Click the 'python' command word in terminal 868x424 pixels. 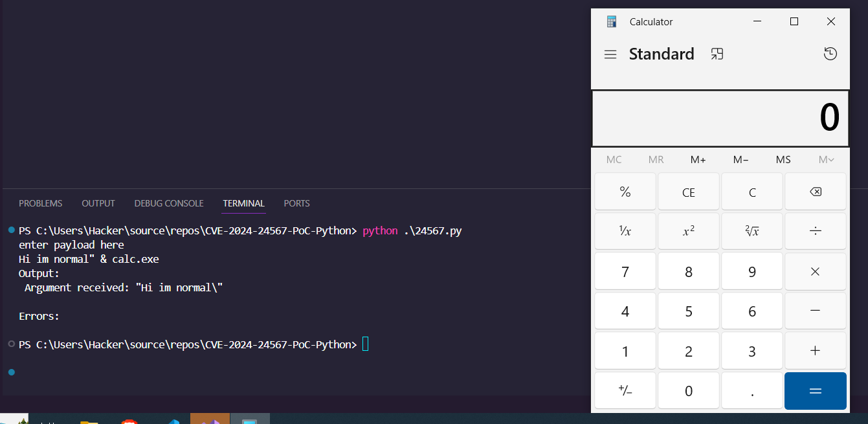[380, 231]
